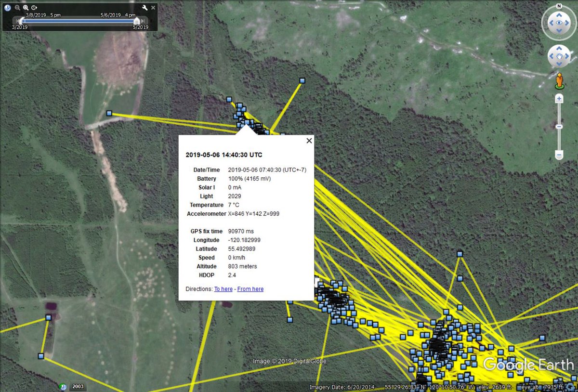
Task: Start the timeline animation loop playback
Action: (34, 8)
